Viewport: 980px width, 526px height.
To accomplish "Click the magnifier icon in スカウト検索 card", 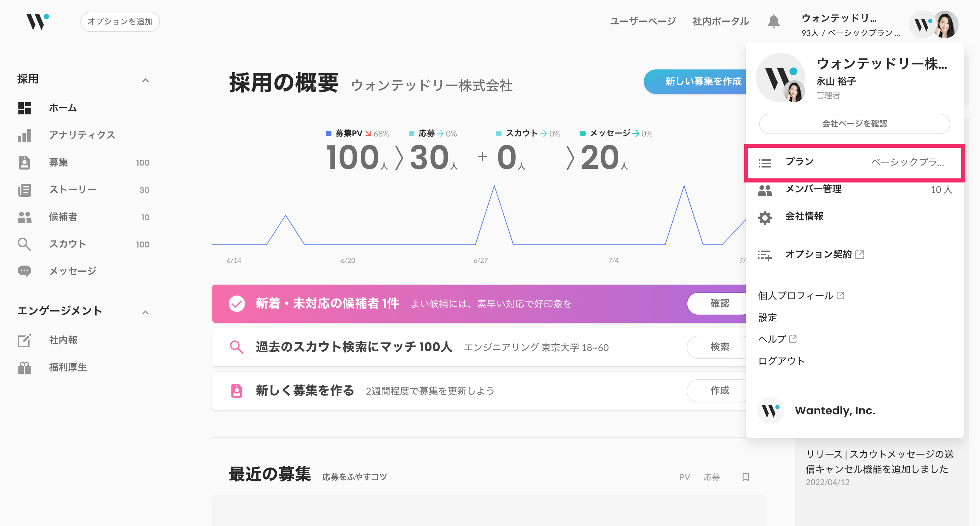I will pyautogui.click(x=236, y=347).
